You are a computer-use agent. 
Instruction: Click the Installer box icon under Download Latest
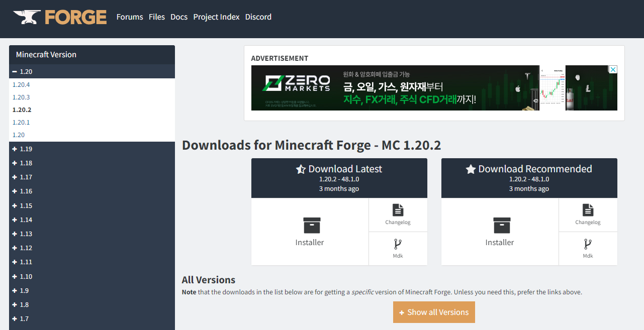pyautogui.click(x=312, y=226)
